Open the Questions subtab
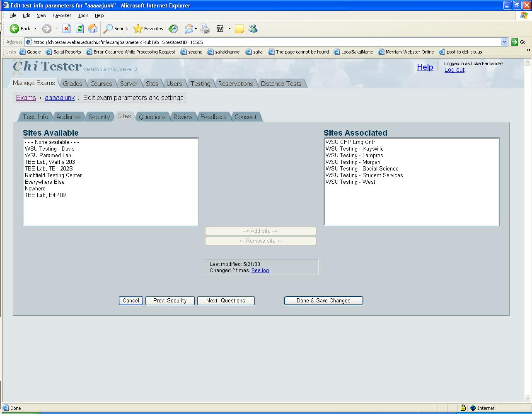This screenshot has height=414, width=532. pos(152,117)
